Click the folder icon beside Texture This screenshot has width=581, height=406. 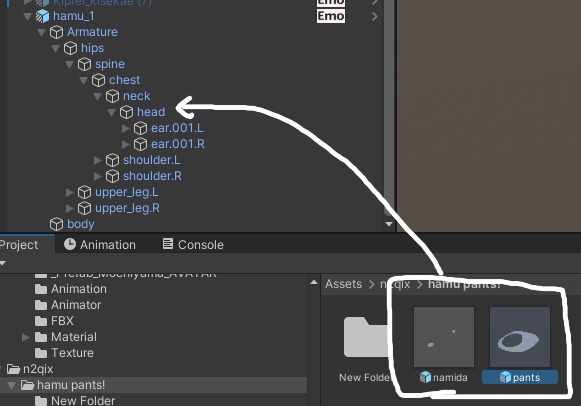click(41, 353)
